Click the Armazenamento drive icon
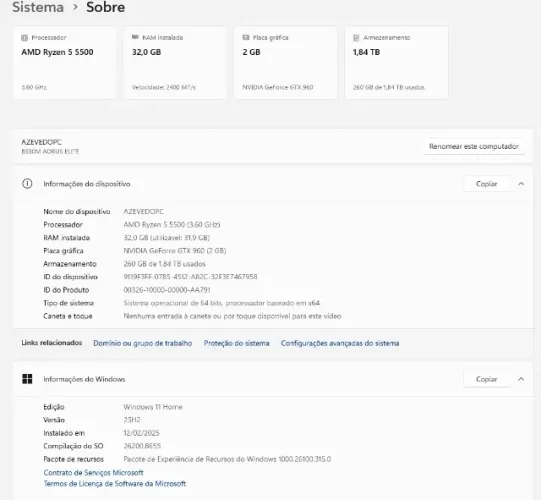Image resolution: width=541 pixels, height=500 pixels. coord(356,38)
